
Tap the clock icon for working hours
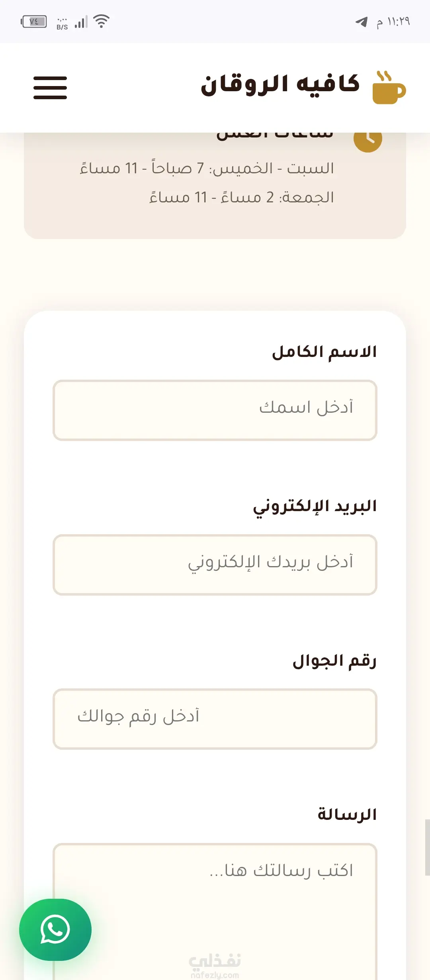368,139
